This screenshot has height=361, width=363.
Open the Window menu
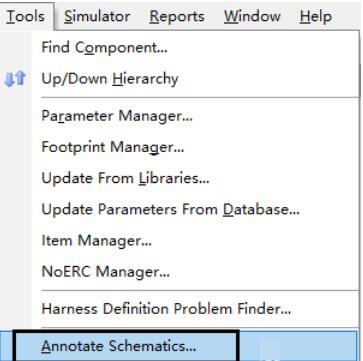(252, 16)
